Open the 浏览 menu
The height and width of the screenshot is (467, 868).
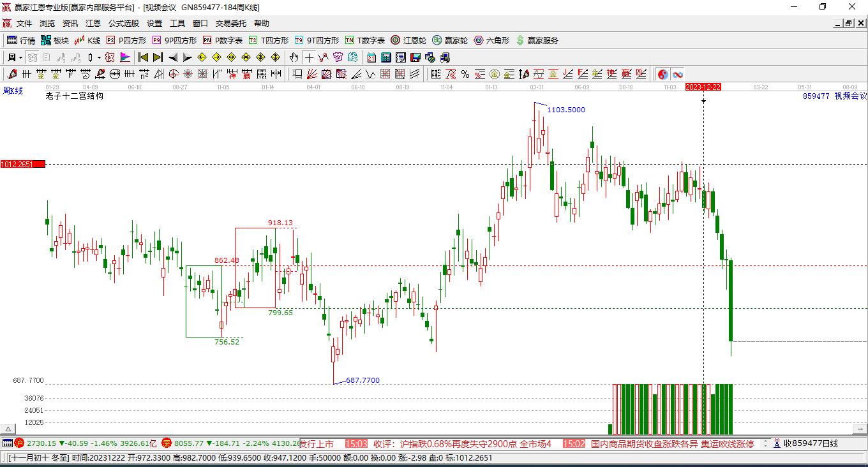click(47, 24)
